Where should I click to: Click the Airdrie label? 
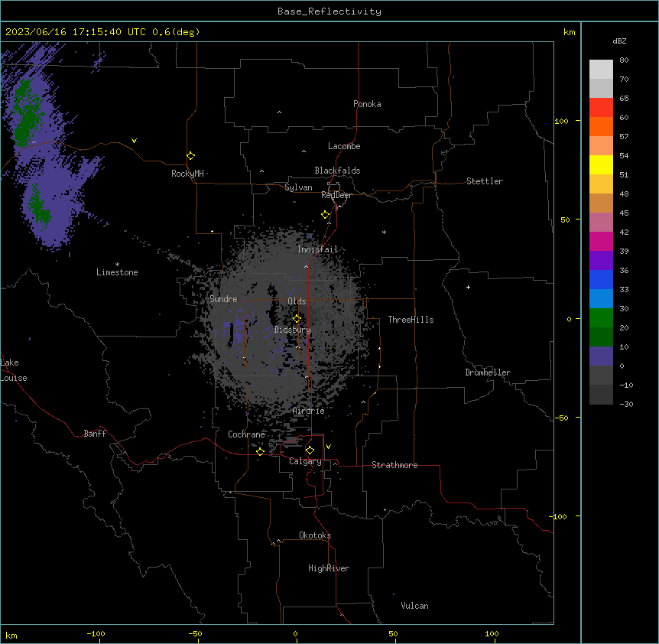pyautogui.click(x=309, y=411)
